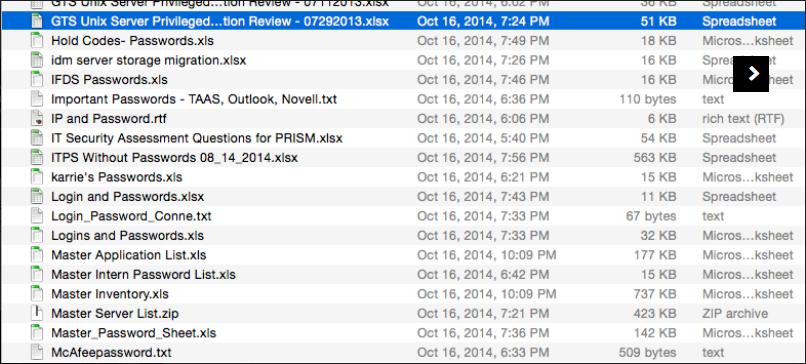The width and height of the screenshot is (806, 364).
Task: Select the Master Application List.xls filename
Action: click(x=129, y=255)
